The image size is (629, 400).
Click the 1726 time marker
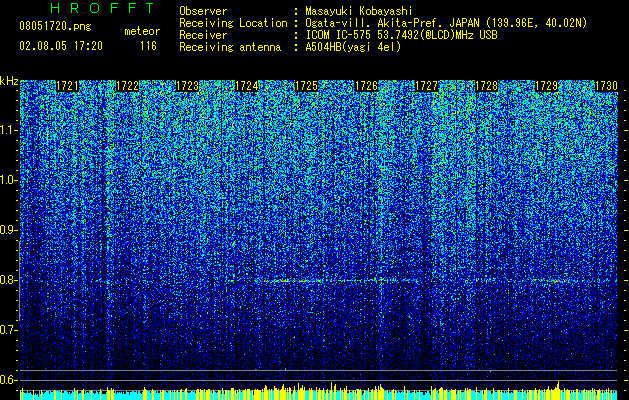[x=367, y=86]
